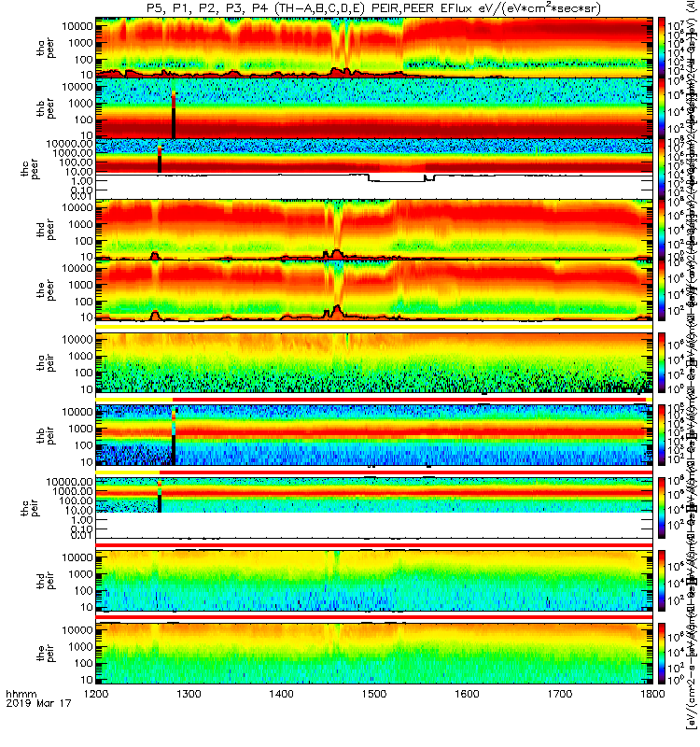Click the thb peir color scale bar
The height and width of the screenshot is (747, 700).
click(x=662, y=435)
